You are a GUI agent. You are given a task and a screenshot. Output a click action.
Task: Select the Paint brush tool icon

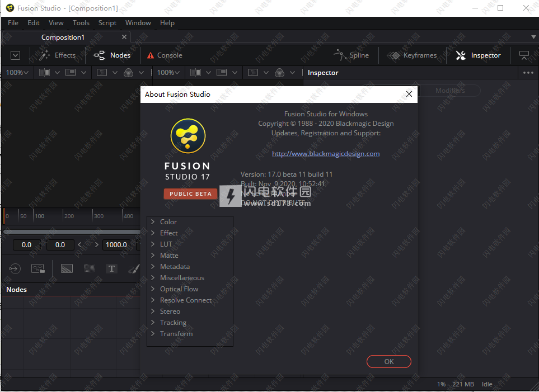(x=134, y=268)
